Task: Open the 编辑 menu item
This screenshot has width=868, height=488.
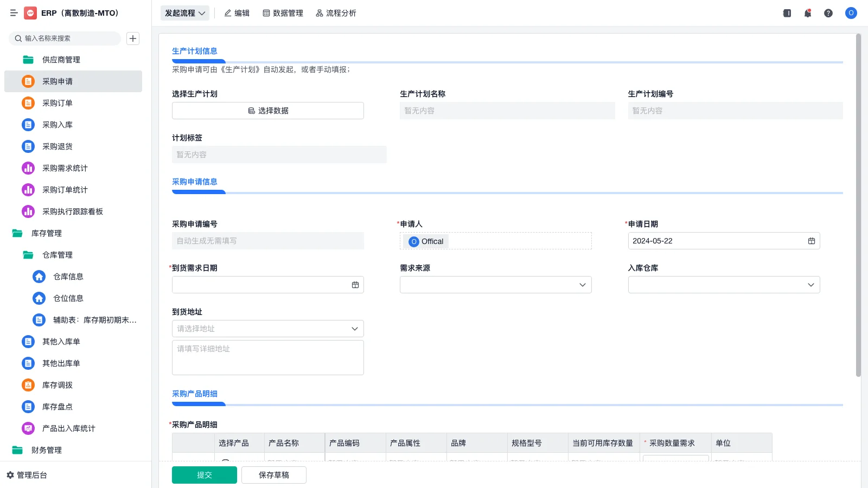Action: click(x=237, y=13)
